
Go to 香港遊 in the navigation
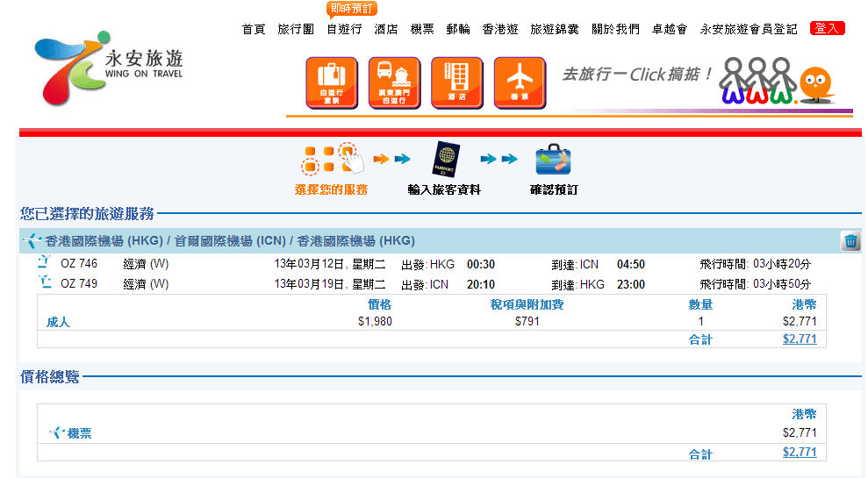pyautogui.click(x=500, y=29)
